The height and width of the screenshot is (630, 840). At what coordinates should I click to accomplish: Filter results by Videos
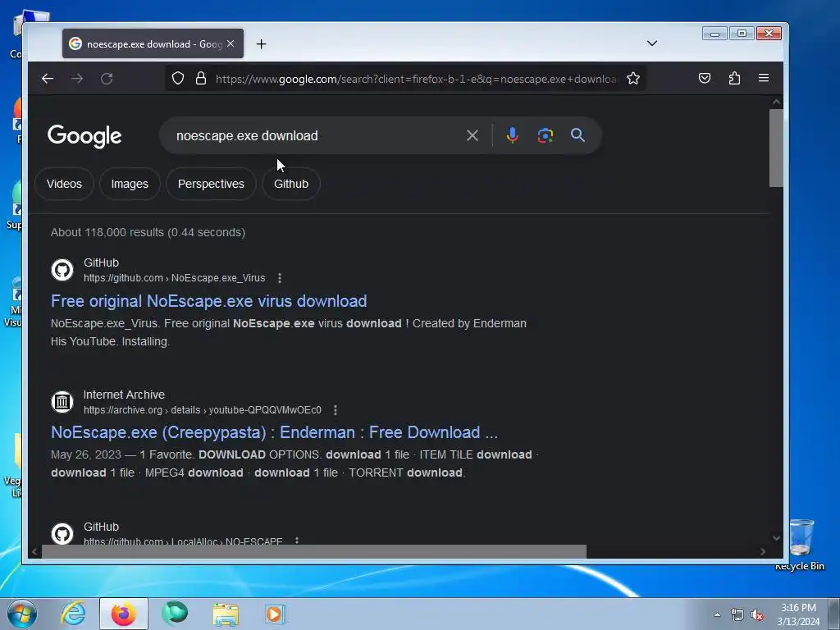[x=64, y=184]
